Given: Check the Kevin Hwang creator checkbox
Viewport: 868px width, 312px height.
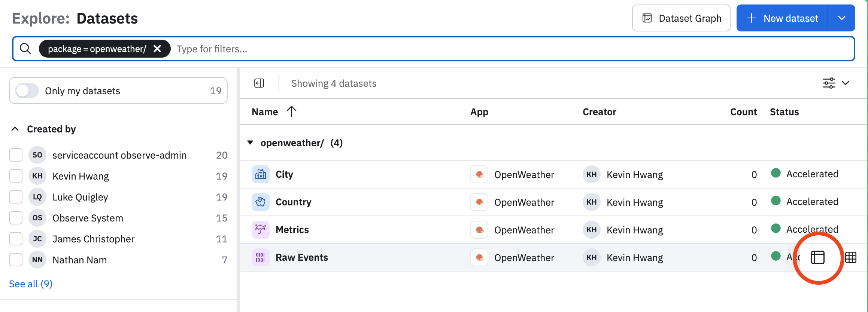Looking at the screenshot, I should pos(16,176).
